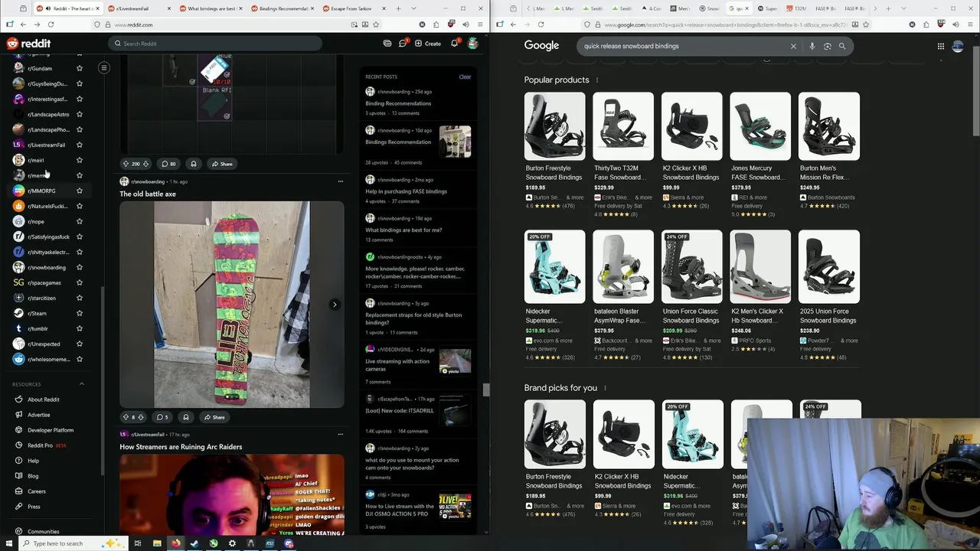The width and height of the screenshot is (980, 551).
Task: Open 'Help in purchasing FASE bindings' recent post
Action: pos(406,191)
